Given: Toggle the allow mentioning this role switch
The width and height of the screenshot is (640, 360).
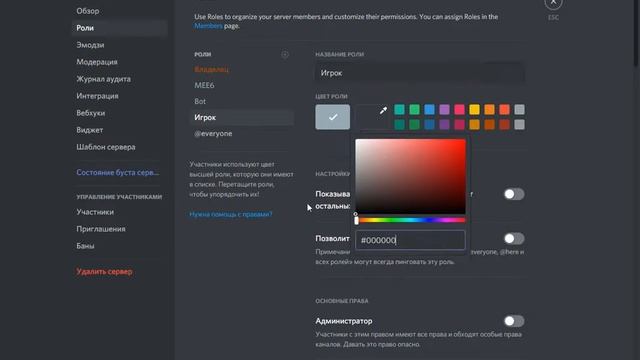Looking at the screenshot, I should pos(514,238).
